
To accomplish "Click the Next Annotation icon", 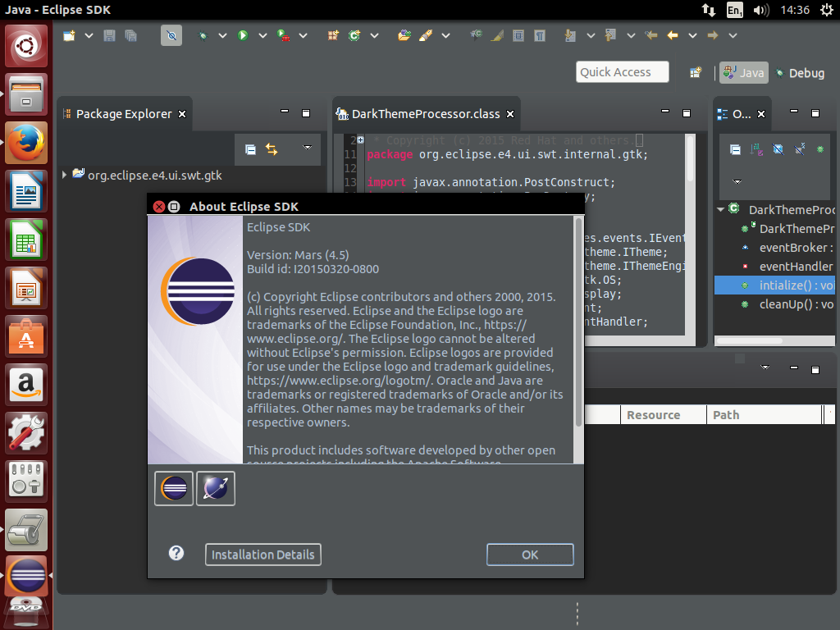I will point(570,35).
